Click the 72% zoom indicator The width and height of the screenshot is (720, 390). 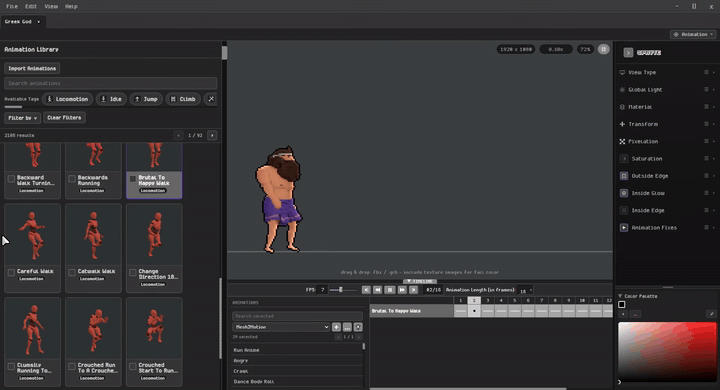[585, 49]
